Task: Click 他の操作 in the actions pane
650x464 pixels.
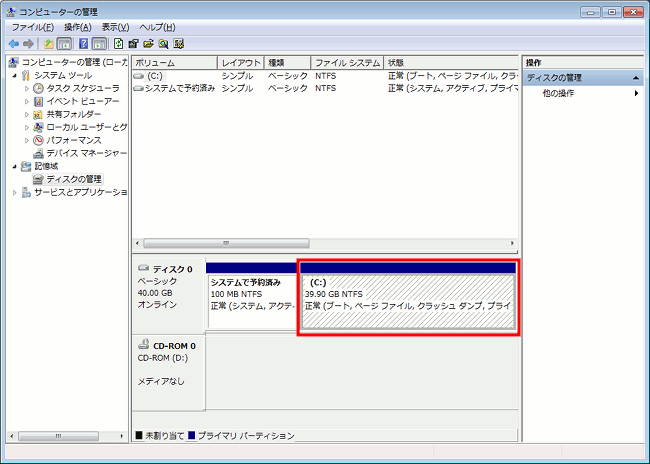Action: click(x=560, y=93)
